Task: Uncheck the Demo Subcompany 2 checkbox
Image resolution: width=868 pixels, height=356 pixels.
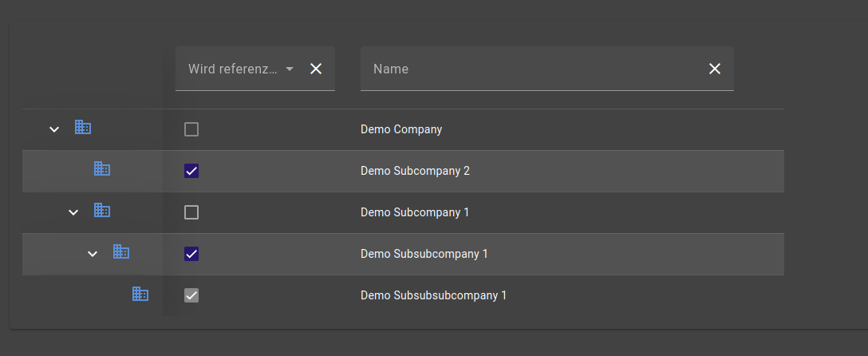Action: pyautogui.click(x=191, y=171)
